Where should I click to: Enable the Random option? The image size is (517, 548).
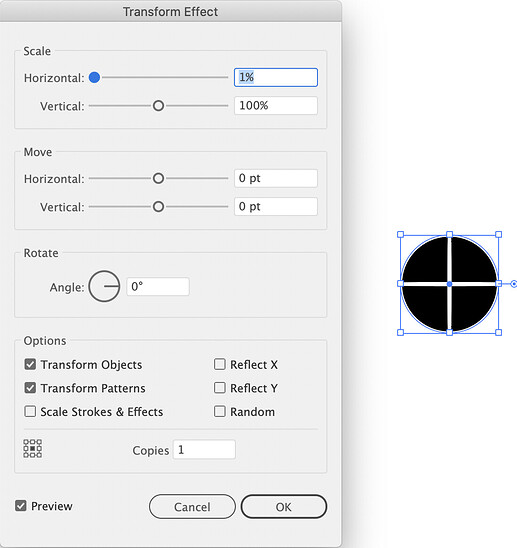(x=220, y=411)
